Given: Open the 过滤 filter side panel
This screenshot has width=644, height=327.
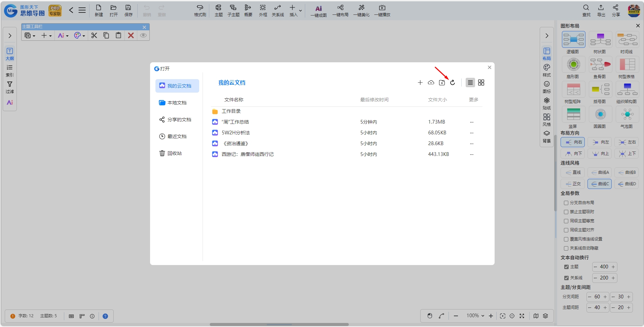Looking at the screenshot, I should coord(10,87).
